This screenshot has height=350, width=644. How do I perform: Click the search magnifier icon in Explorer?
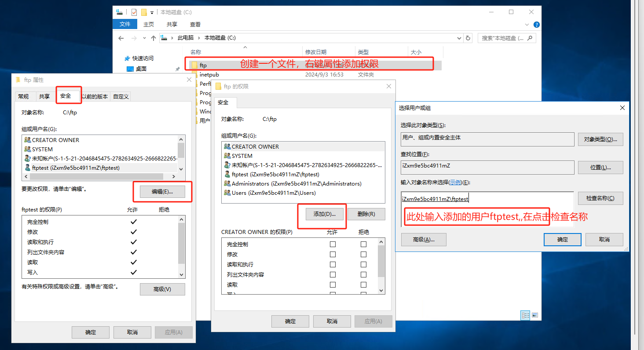(530, 38)
